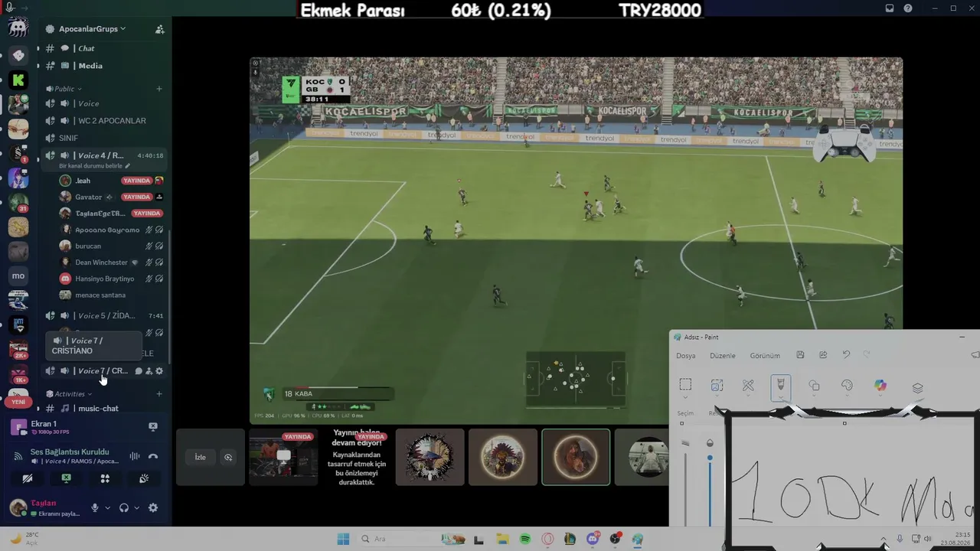Viewport: 980px width, 551px height.
Task: Open Discord user settings gear
Action: pyautogui.click(x=153, y=507)
